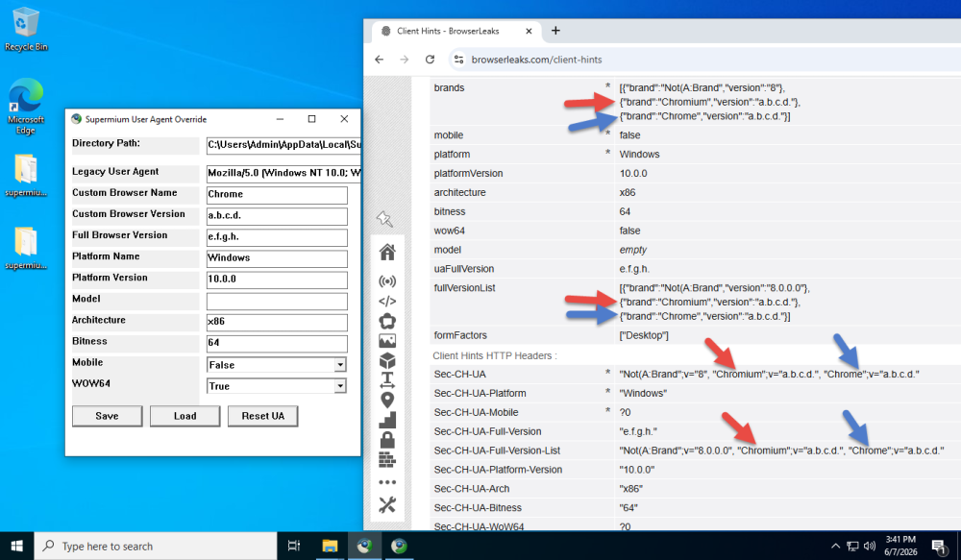Screen dimensions: 961x560
Task: Open a new browser tab
Action: (555, 31)
